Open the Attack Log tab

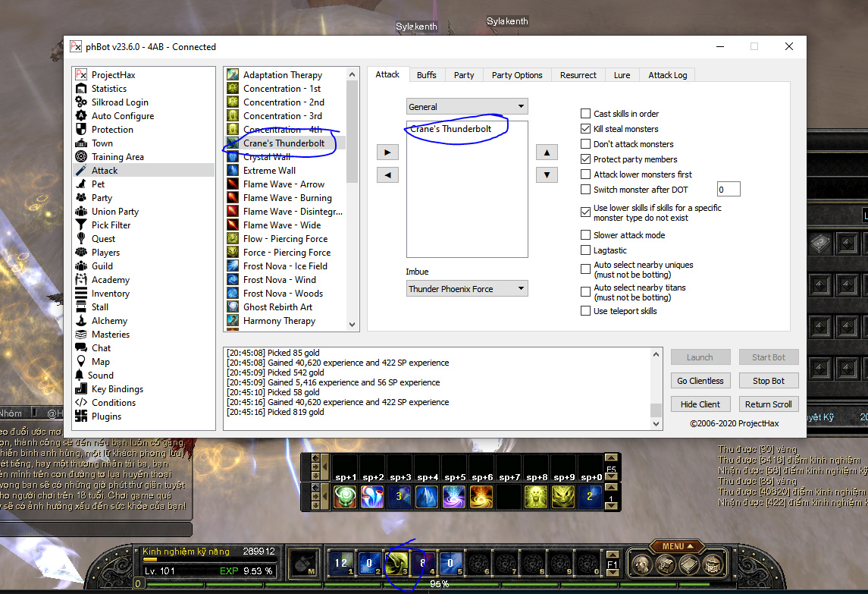pyautogui.click(x=667, y=75)
